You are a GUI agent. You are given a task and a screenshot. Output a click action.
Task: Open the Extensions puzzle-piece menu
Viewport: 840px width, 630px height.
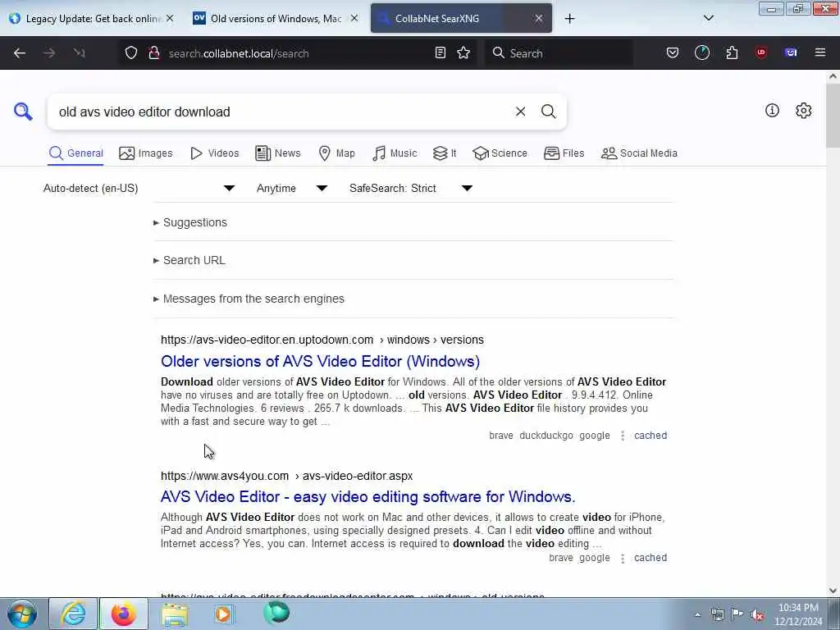732,52
